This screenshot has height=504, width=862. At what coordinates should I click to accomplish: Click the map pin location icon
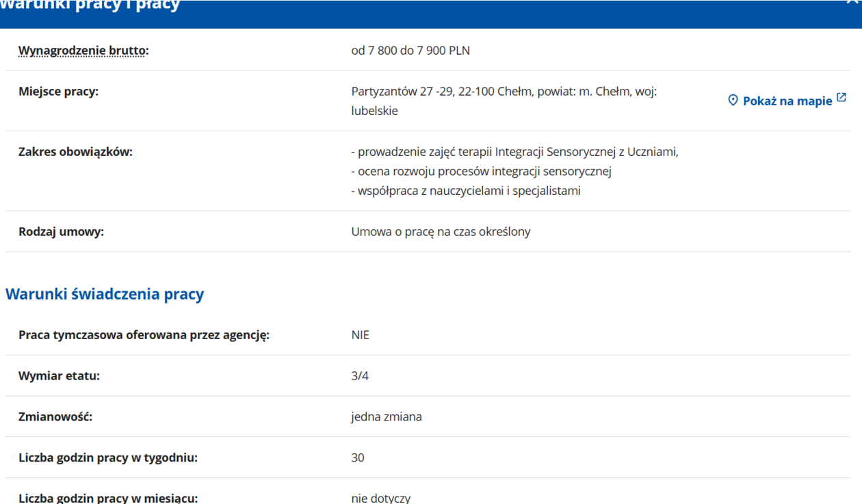point(733,101)
